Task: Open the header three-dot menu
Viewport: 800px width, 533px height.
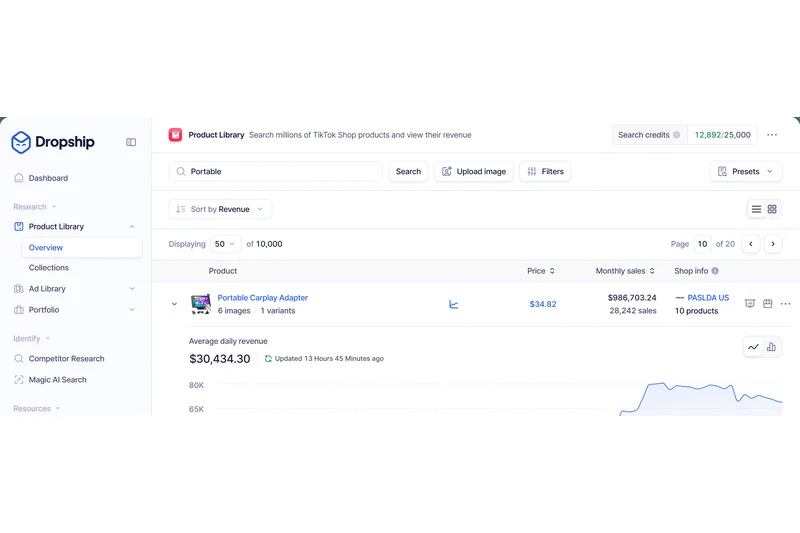Action: (x=772, y=135)
